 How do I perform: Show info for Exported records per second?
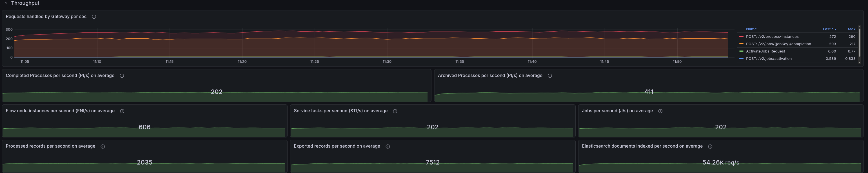coord(388,146)
